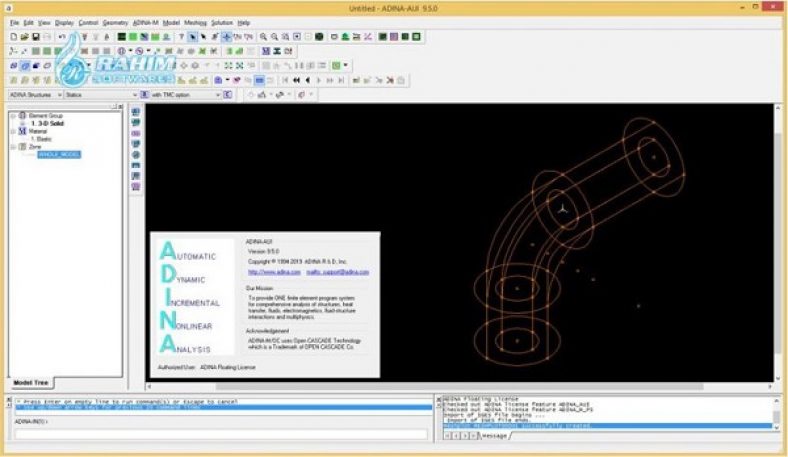Jump to first solution with rewind icon
The width and height of the screenshot is (788, 457).
click(x=285, y=80)
